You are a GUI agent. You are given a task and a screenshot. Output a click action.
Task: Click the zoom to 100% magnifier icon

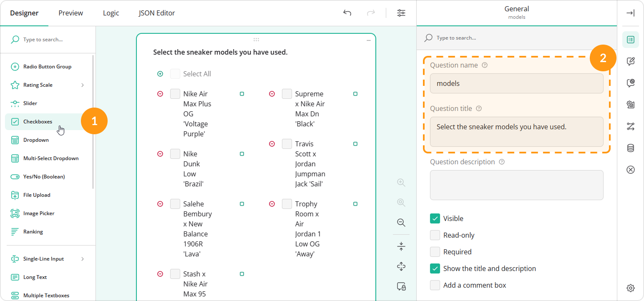pos(401,203)
